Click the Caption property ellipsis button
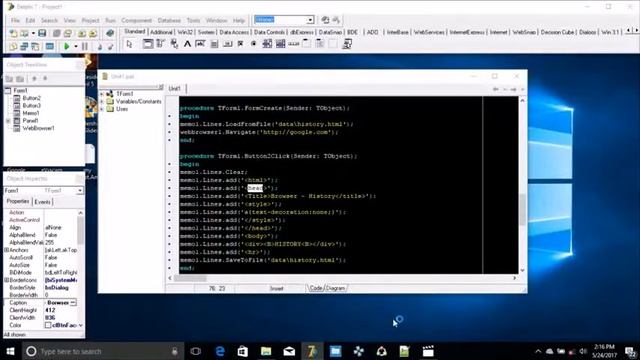Screen dimensions: 640x360 tap(73, 303)
